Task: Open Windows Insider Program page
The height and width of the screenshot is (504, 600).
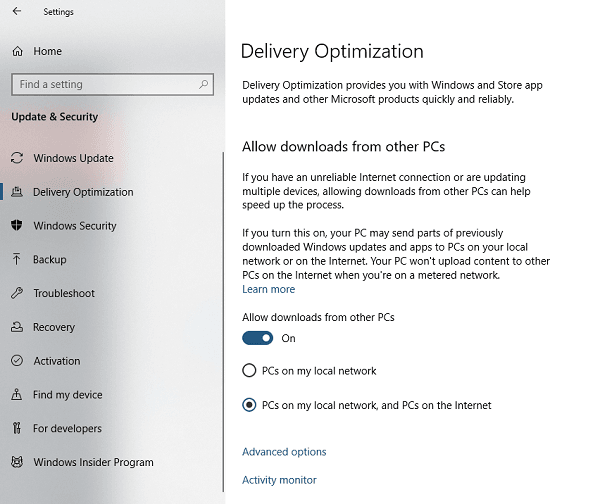Action: point(93,462)
